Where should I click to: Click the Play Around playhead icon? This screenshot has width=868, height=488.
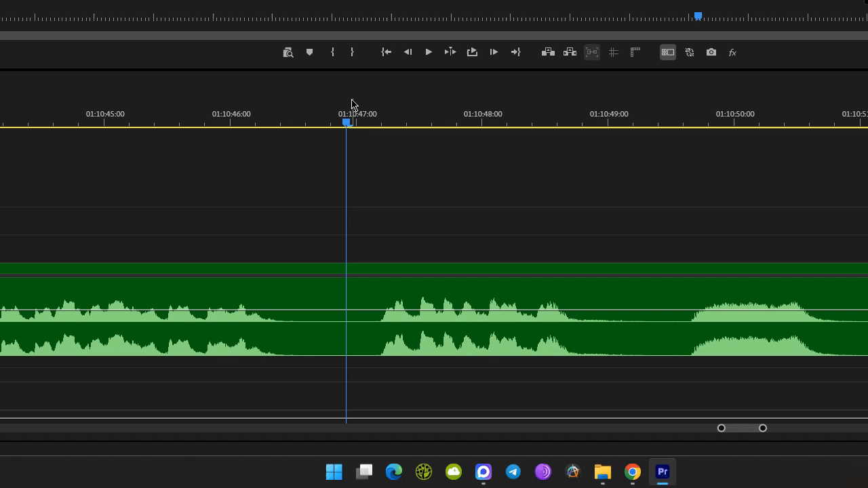[x=450, y=52]
